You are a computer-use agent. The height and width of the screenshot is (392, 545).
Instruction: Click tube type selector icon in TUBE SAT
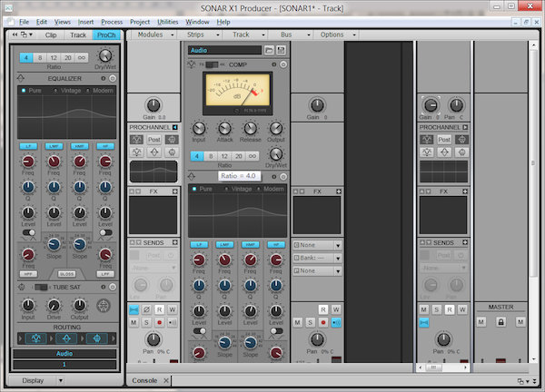click(104, 306)
